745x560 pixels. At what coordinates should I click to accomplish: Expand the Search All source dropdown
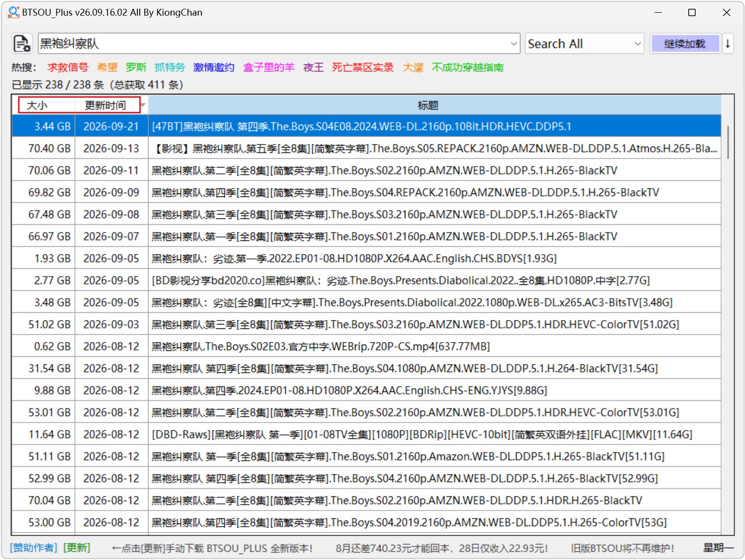[x=638, y=43]
